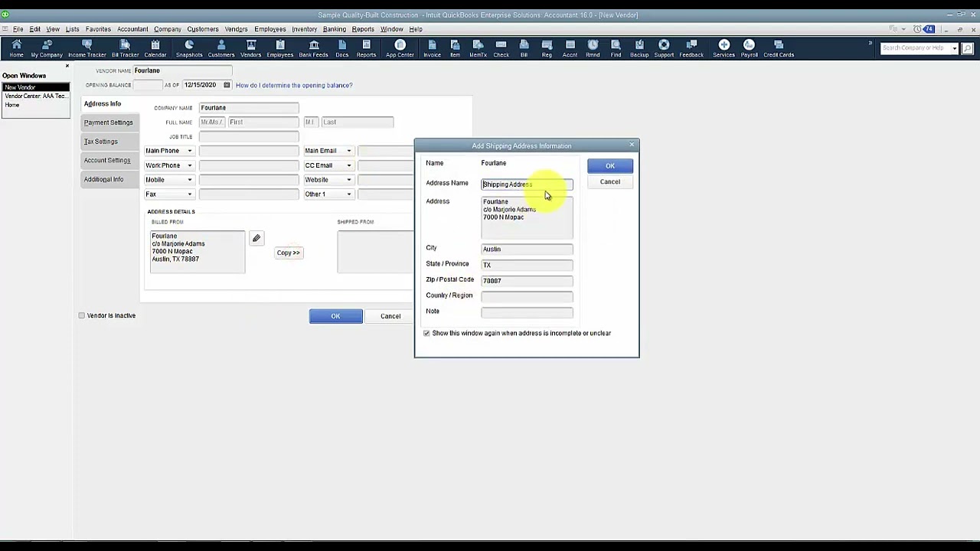Open the Payroll toolbar icon
980x551 pixels.
click(x=749, y=48)
